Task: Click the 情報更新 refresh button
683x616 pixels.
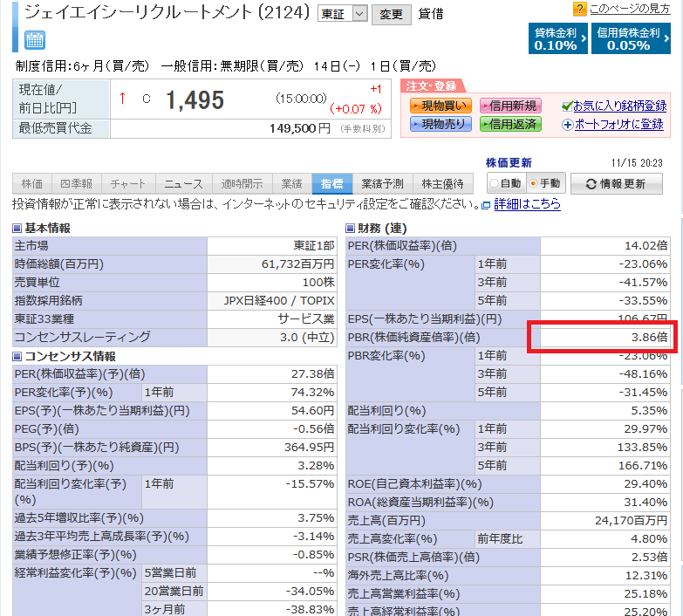Action: [x=617, y=184]
